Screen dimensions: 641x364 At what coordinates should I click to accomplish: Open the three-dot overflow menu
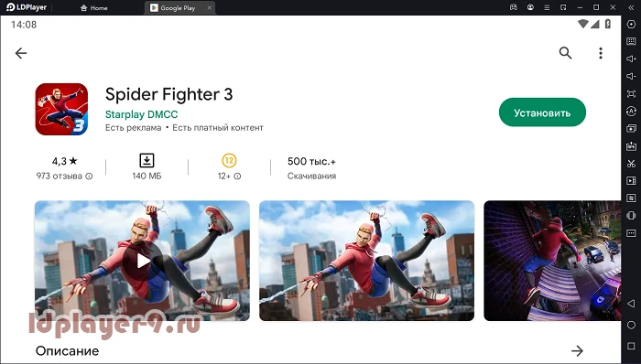601,53
